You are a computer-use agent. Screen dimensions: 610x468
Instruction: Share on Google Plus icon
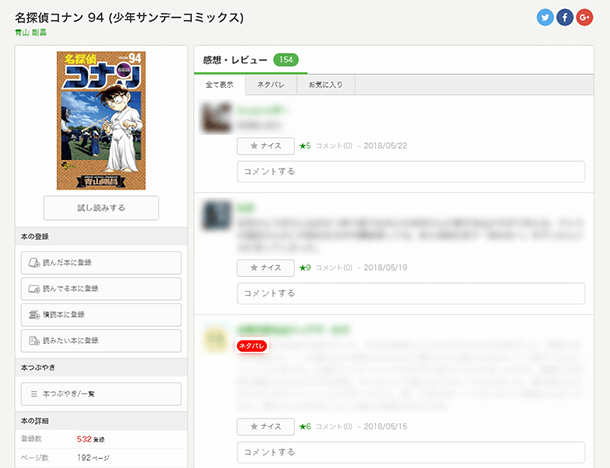pos(584,18)
